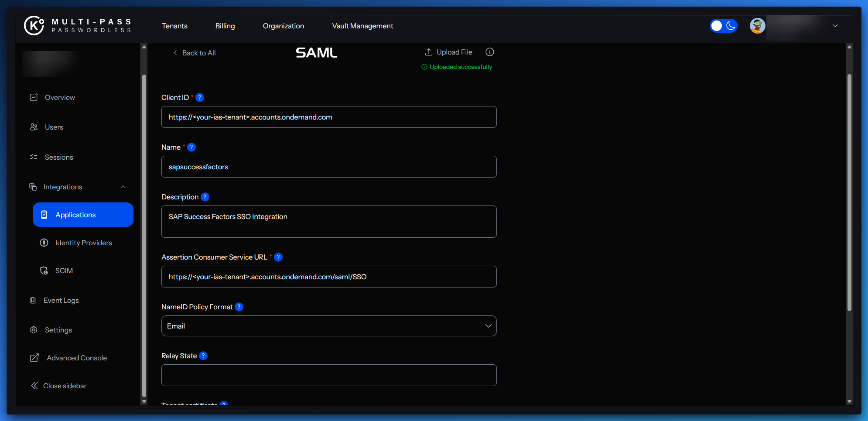The height and width of the screenshot is (421, 868).
Task: Open the Client ID help tooltip icon
Action: tap(200, 98)
